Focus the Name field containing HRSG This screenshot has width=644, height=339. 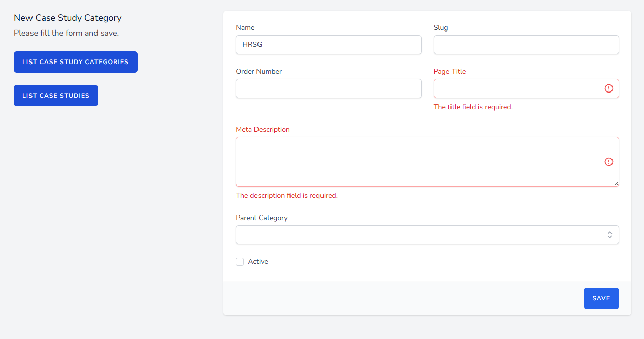pyautogui.click(x=329, y=45)
